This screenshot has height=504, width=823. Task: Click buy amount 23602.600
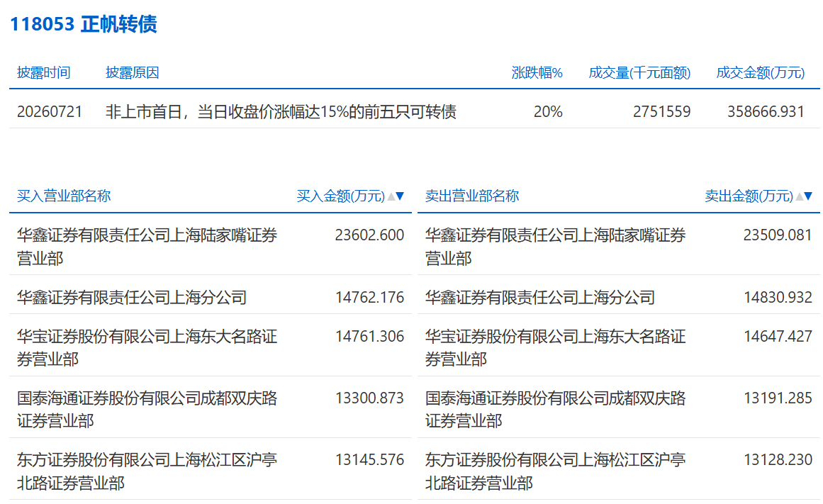[369, 235]
